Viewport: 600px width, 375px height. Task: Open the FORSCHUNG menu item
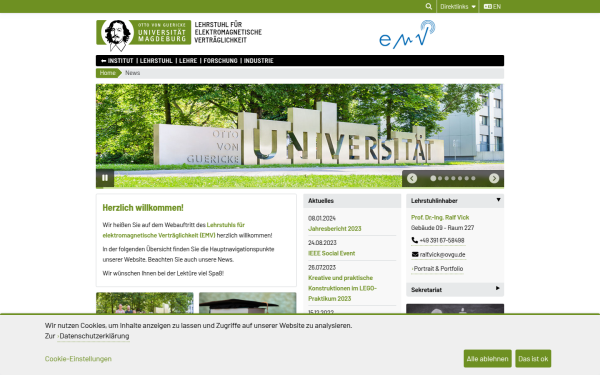[x=220, y=60]
